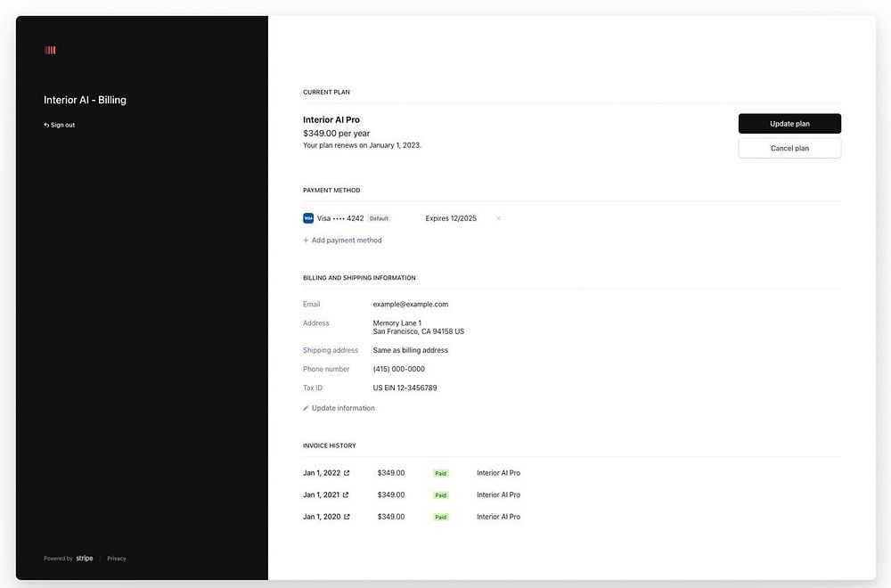Image resolution: width=891 pixels, height=588 pixels.
Task: Click the Cancel plan button
Action: (789, 148)
